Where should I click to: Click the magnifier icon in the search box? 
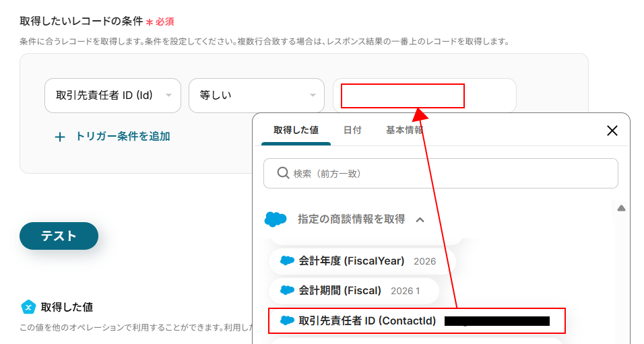click(x=283, y=173)
